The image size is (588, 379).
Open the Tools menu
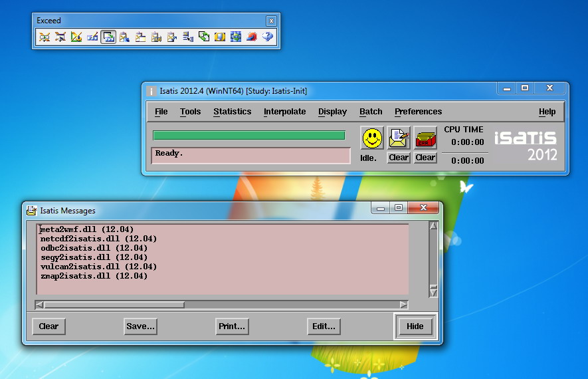[x=191, y=112]
